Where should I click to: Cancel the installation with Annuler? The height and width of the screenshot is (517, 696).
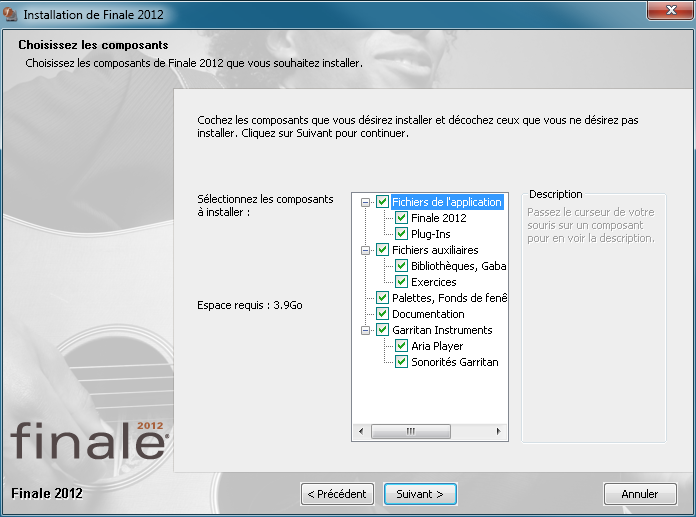(639, 494)
